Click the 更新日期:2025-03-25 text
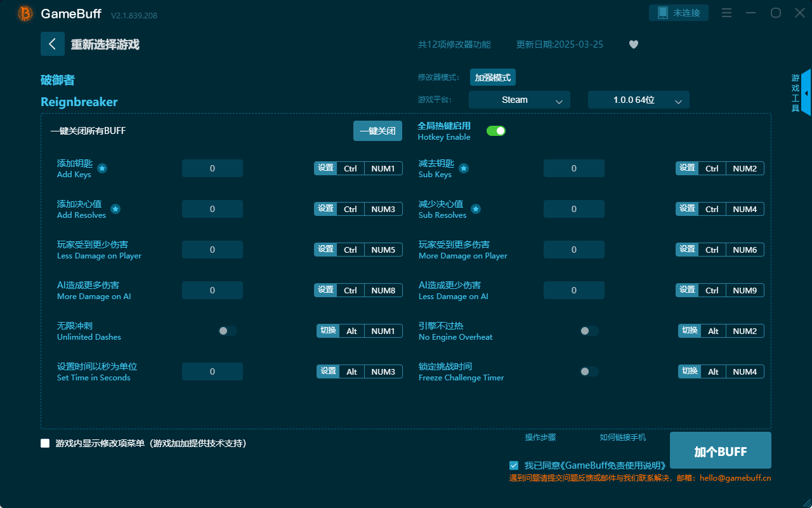Image resolution: width=812 pixels, height=508 pixels. click(x=560, y=44)
